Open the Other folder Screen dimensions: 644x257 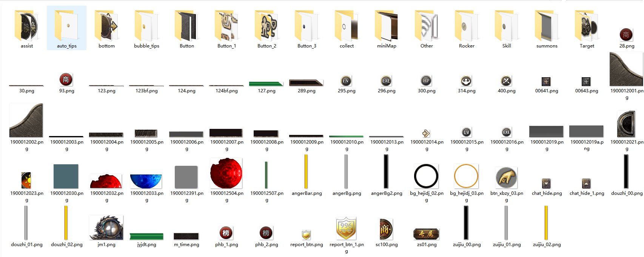click(427, 26)
